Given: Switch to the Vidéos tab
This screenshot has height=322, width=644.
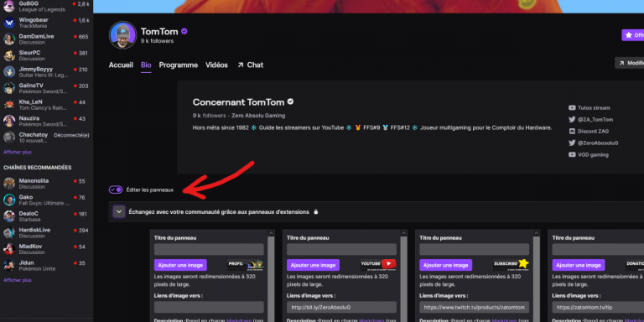Looking at the screenshot, I should [216, 65].
